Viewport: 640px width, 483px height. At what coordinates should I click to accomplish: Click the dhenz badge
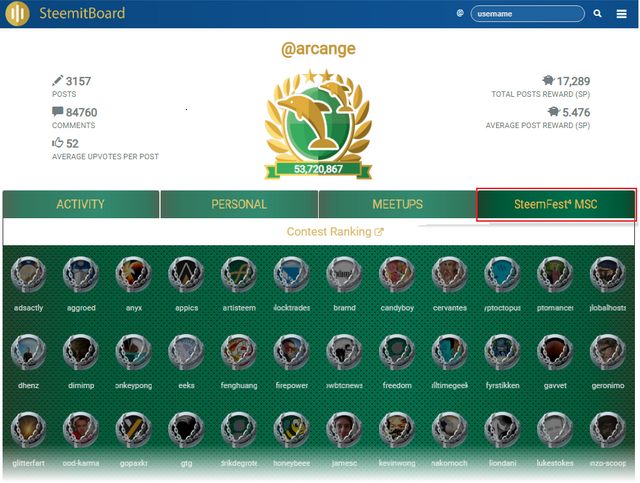28,352
